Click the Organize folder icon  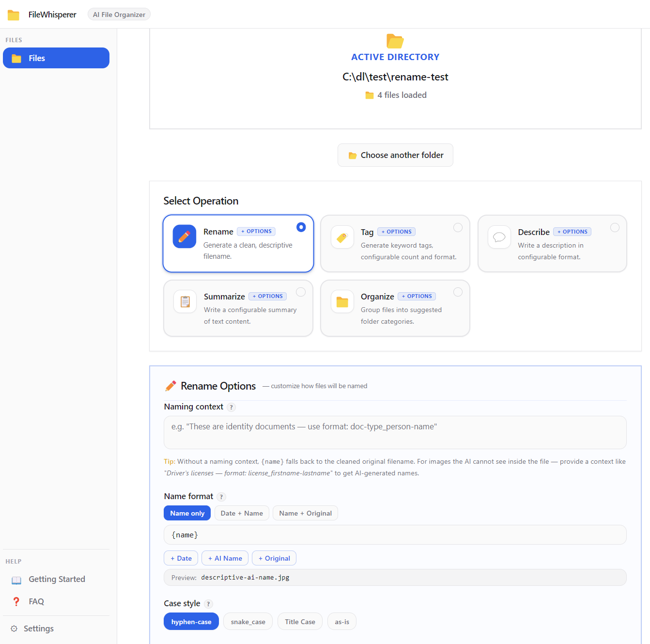tap(342, 302)
